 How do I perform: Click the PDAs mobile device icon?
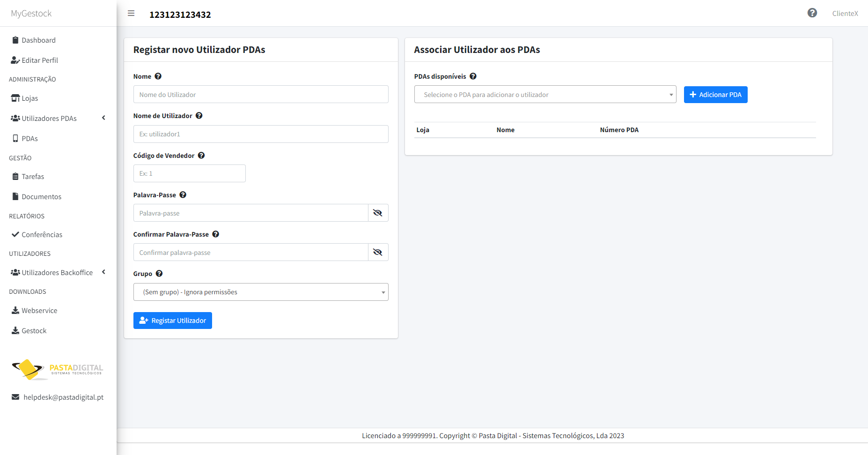point(15,139)
